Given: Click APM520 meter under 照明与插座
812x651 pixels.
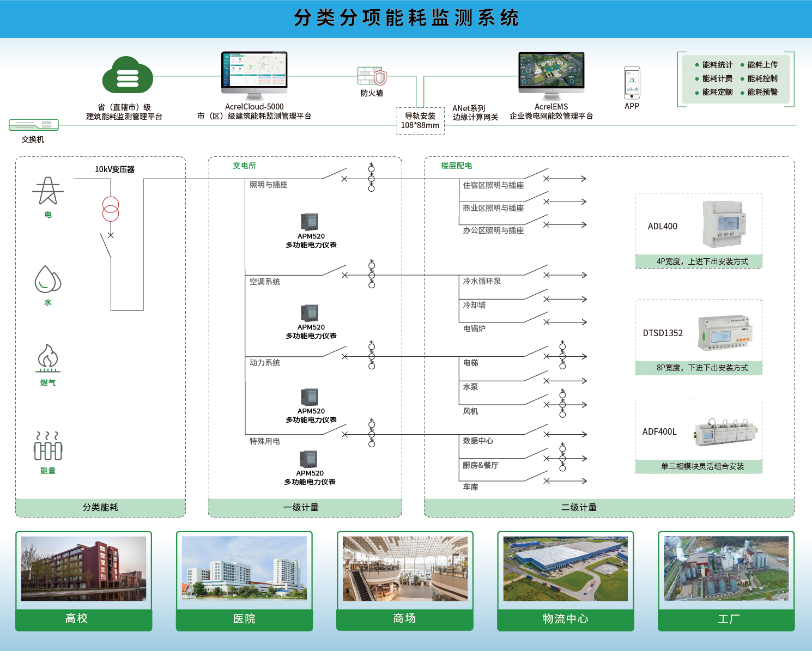Looking at the screenshot, I should (309, 221).
